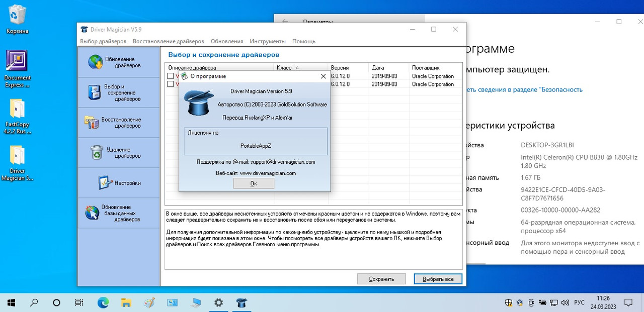This screenshot has height=312, width=644.
Task: Open the Инструменты menu
Action: (x=268, y=41)
